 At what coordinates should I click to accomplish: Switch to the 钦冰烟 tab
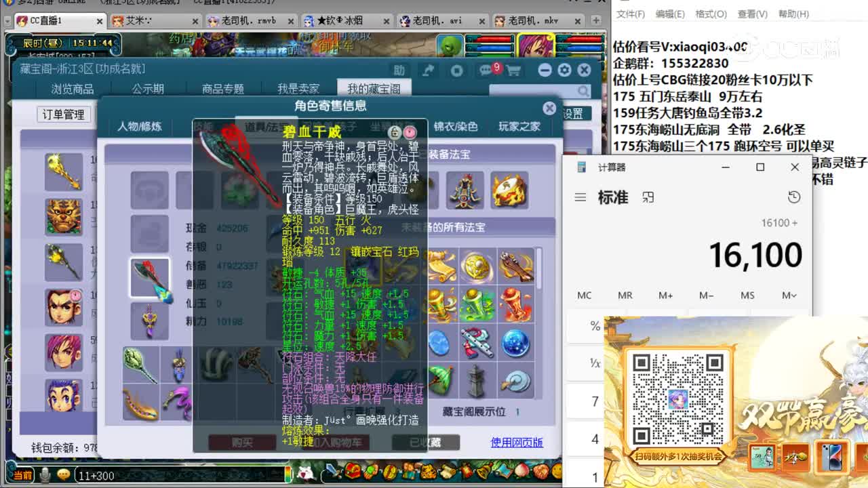pyautogui.click(x=347, y=21)
